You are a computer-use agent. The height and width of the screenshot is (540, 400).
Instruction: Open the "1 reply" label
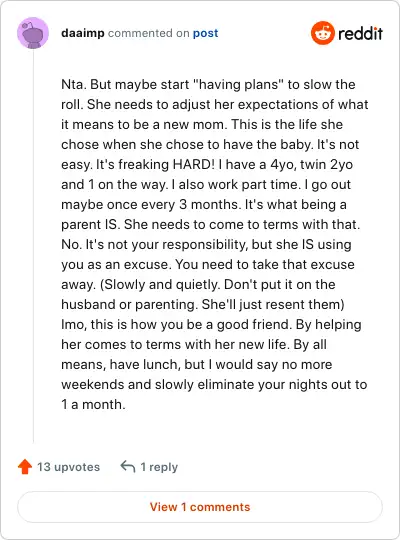[x=159, y=467]
